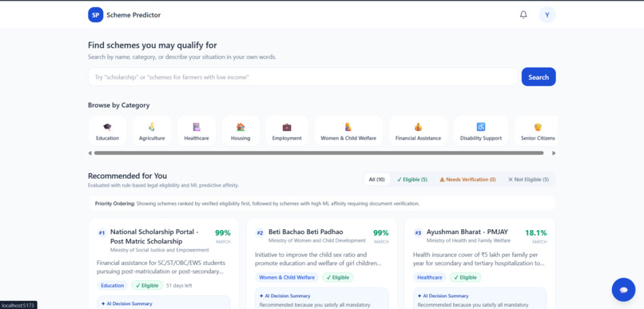The image size is (644, 309).
Task: Click the 'Browse by Category' heading
Action: coord(119,105)
